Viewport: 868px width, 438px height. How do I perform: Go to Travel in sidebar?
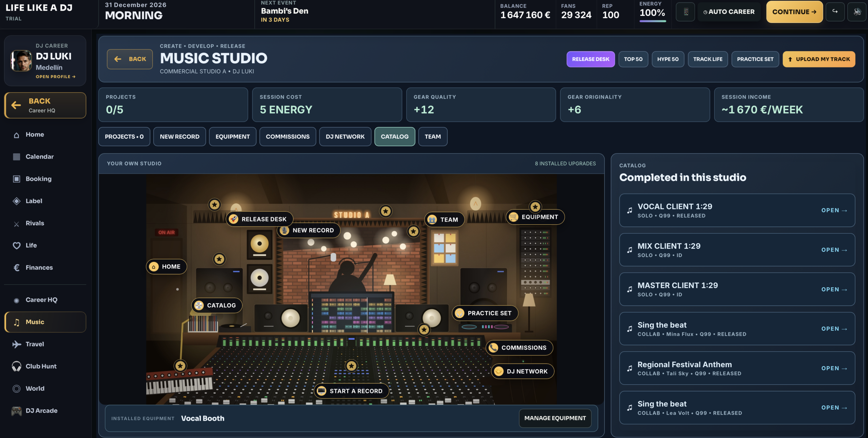(45, 344)
